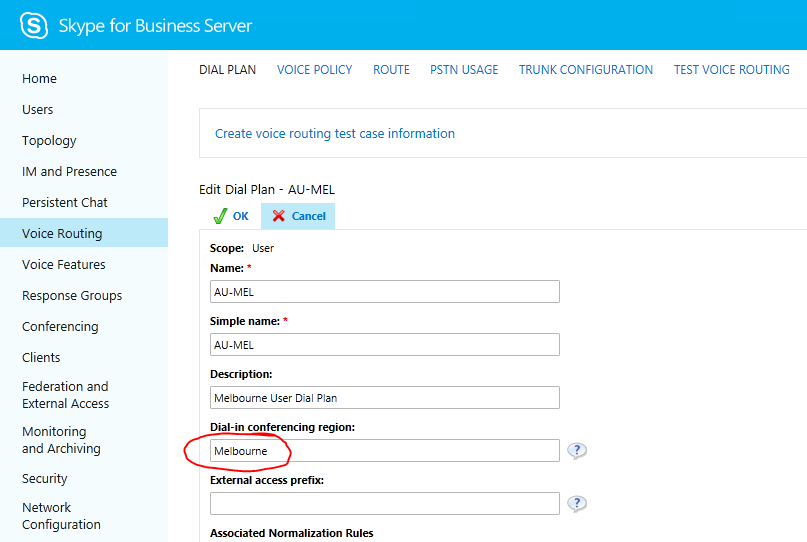Open Federation and External Access section
The height and width of the screenshot is (542, 807).
(x=65, y=395)
